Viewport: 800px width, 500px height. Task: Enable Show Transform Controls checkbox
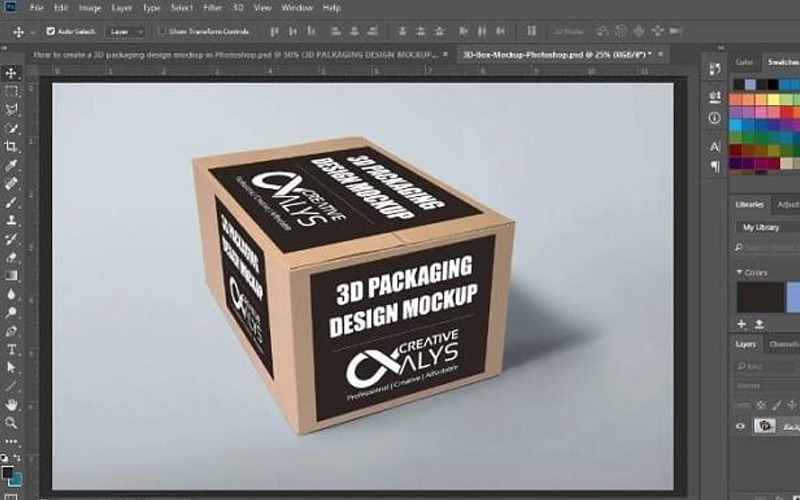(161, 31)
